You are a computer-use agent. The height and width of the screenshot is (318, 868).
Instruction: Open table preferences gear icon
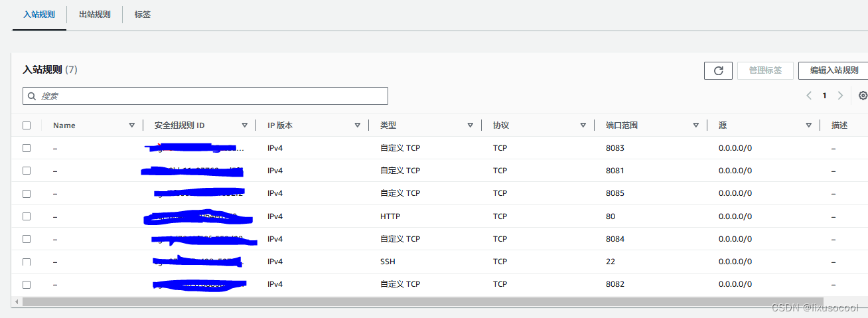tap(863, 96)
